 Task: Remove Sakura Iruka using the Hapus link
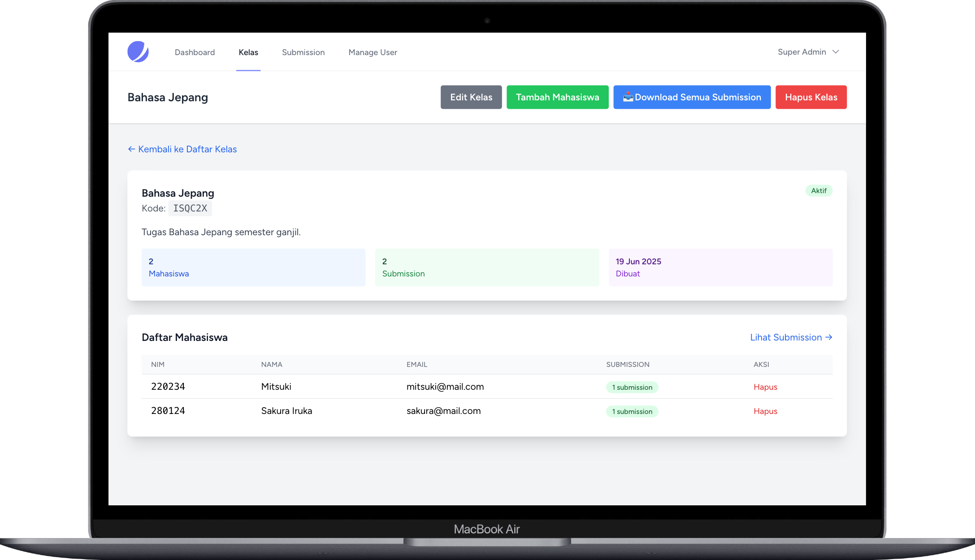click(x=765, y=411)
